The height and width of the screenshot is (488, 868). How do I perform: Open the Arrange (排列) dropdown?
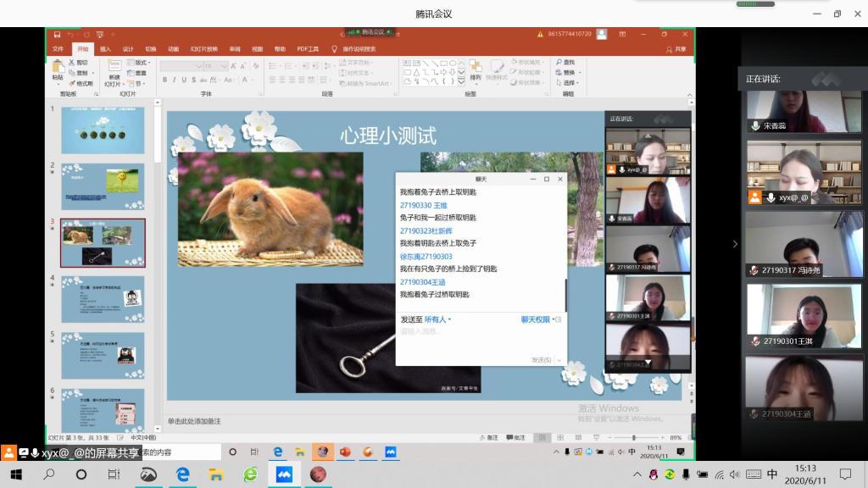click(475, 71)
